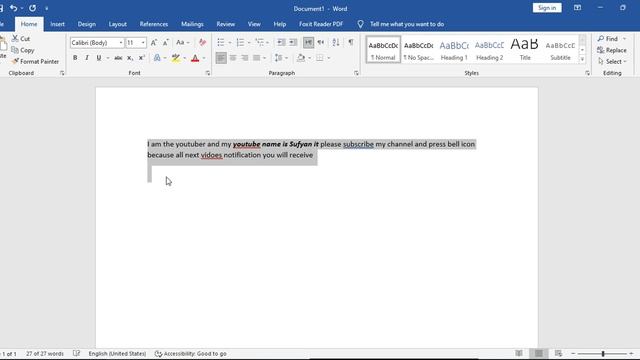Toggle right-to-left text direction
The height and width of the screenshot is (360, 640).
(320, 42)
